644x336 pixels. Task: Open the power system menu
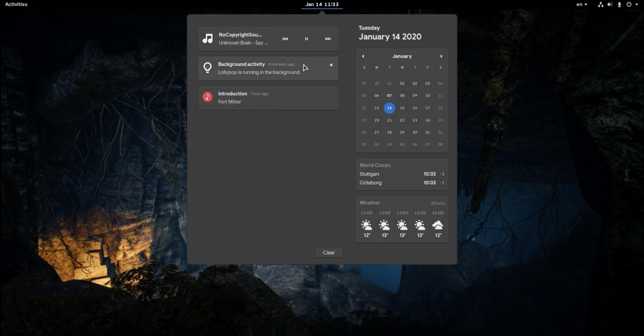(631, 5)
